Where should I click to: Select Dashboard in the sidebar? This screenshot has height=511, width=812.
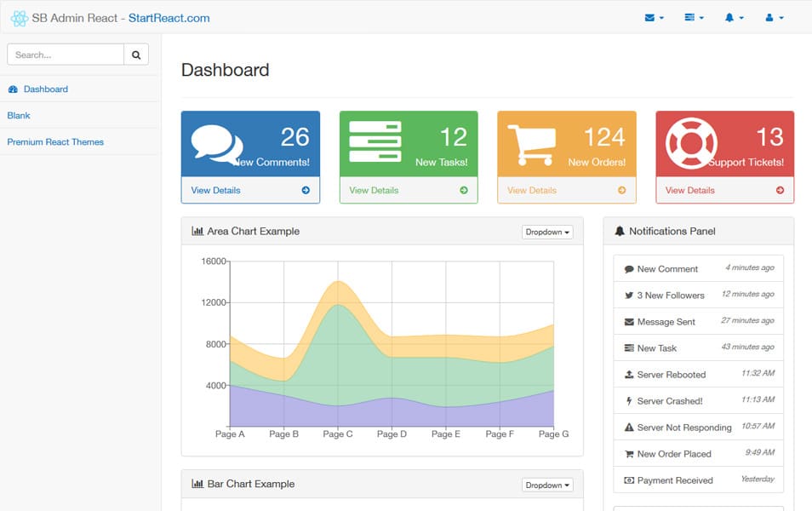[x=45, y=89]
